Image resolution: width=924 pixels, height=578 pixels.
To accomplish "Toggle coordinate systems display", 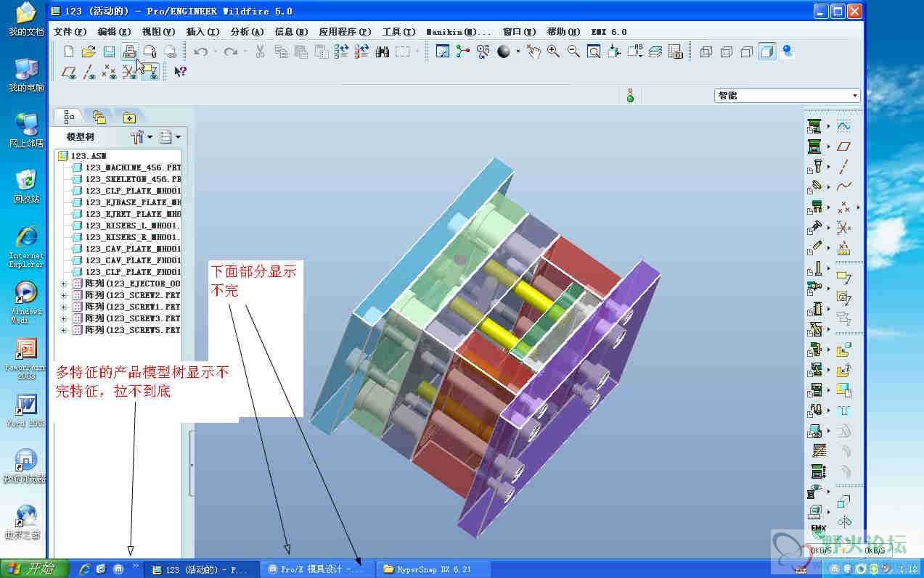I will (x=129, y=71).
